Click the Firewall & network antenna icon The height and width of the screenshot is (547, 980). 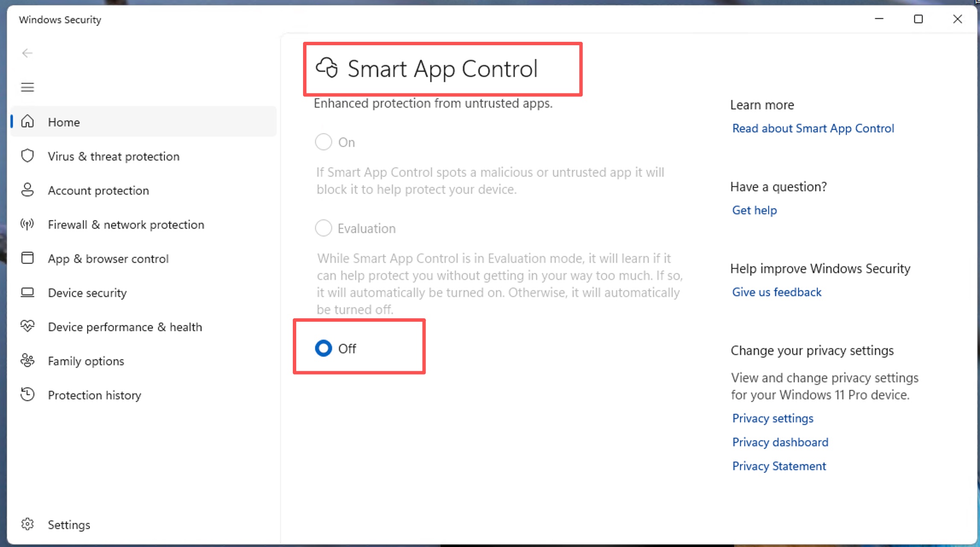27,224
